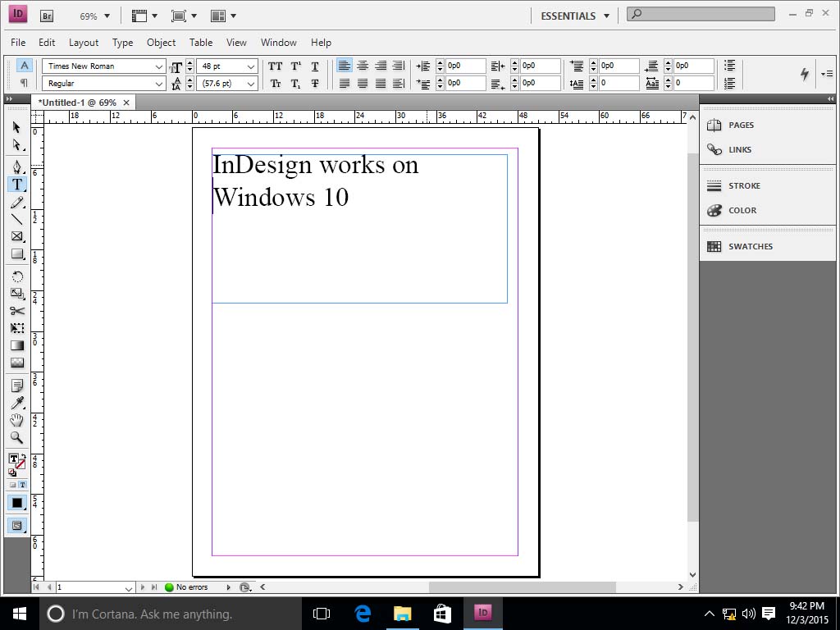The image size is (840, 630).
Task: Select the Scale tool
Action: (x=16, y=294)
